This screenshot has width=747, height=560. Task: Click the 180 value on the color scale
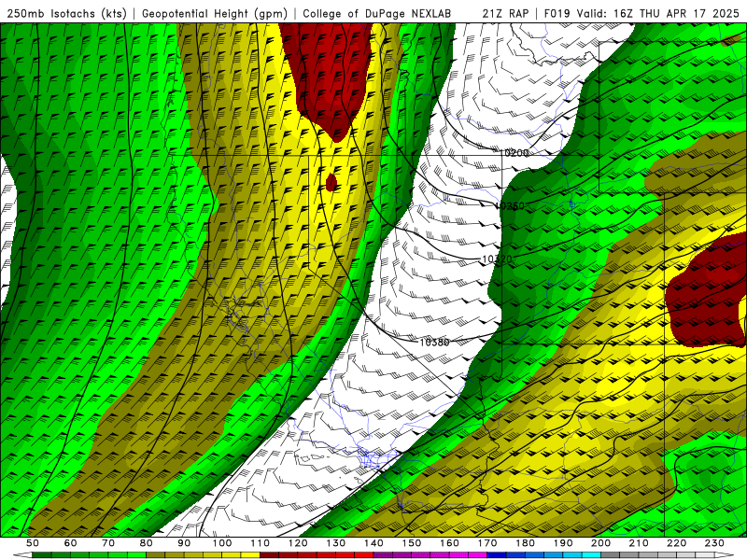[x=525, y=543]
